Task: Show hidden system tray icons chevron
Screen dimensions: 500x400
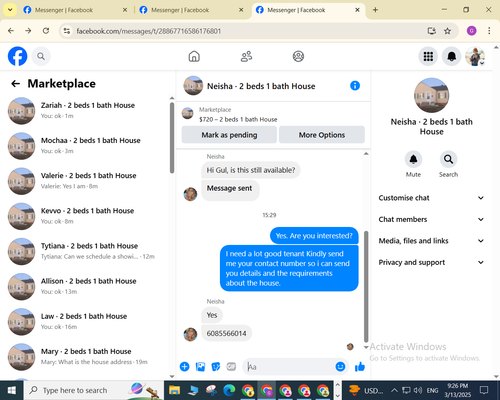Action: tap(394, 390)
